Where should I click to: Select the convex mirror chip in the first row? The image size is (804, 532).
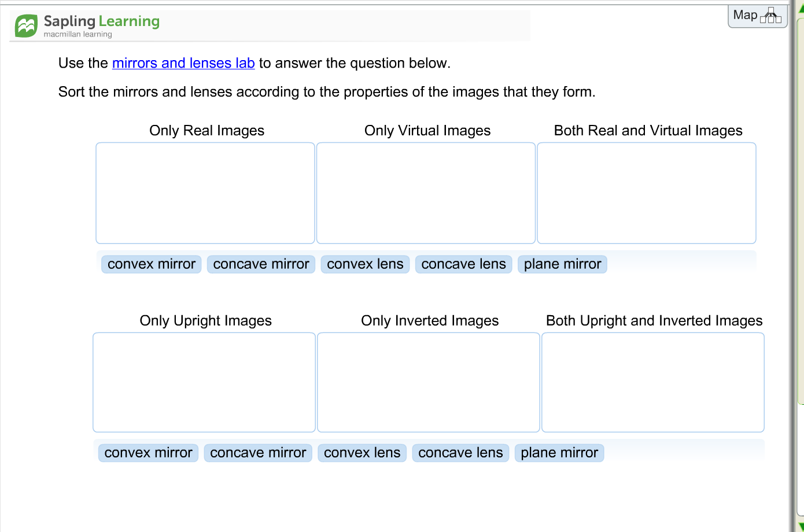(x=151, y=264)
